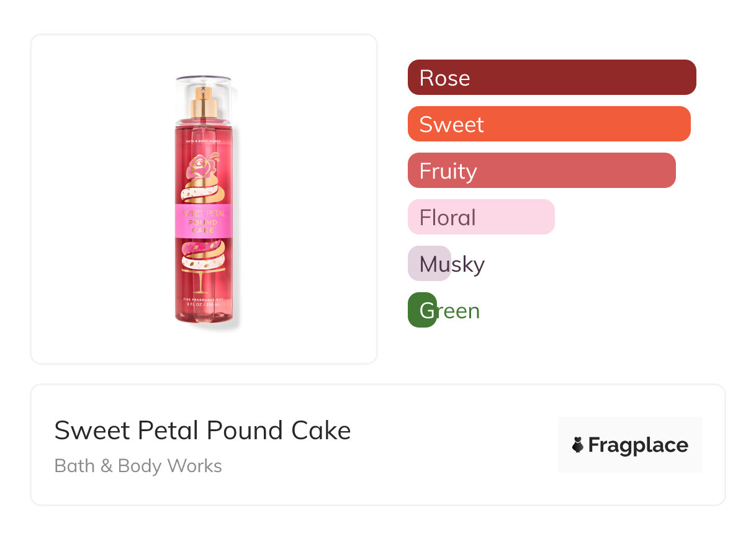Select the Fruity accord bar
The height and width of the screenshot is (536, 756).
541,171
